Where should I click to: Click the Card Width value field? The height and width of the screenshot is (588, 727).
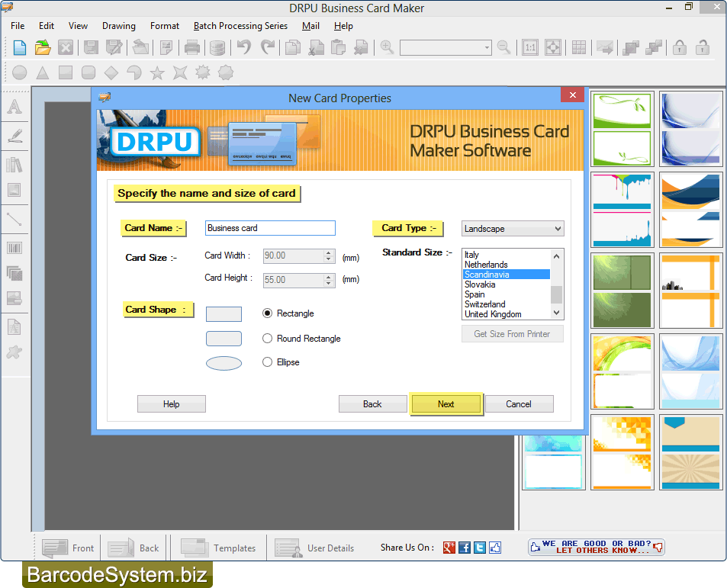294,255
